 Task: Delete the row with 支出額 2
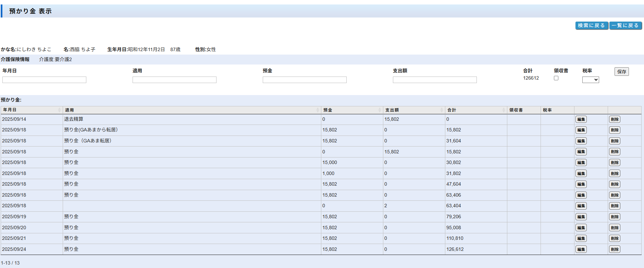click(x=615, y=206)
